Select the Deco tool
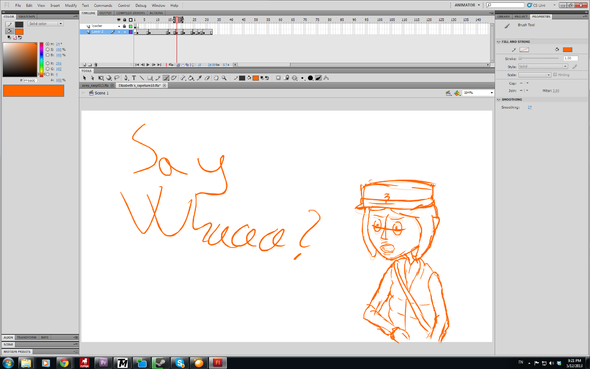Screen dimensions: 590x369 pos(173,78)
